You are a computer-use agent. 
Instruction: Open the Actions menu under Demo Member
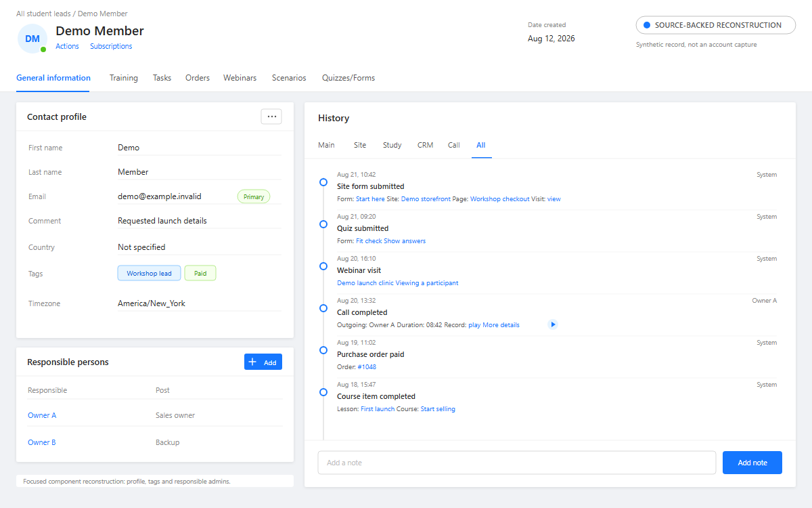click(x=67, y=46)
